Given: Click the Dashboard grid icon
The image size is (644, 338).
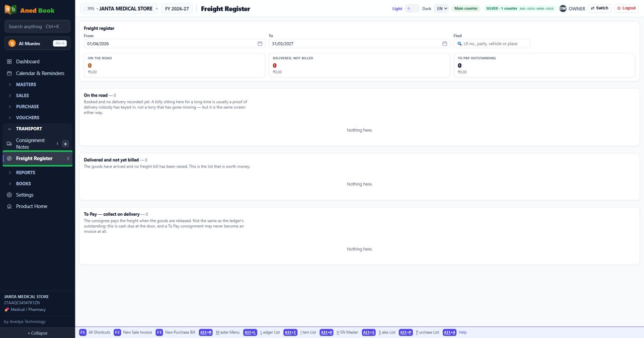Looking at the screenshot, I should click(9, 61).
